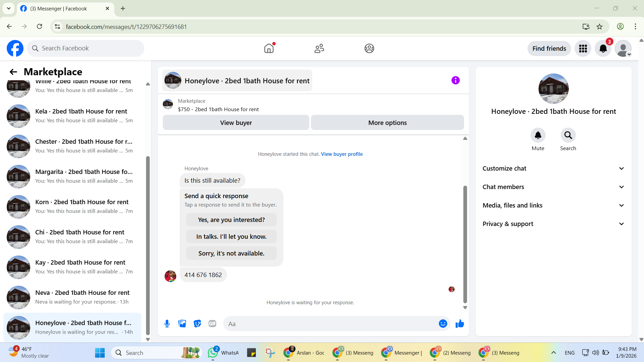Expand Privacy & support section
Screen dimensions: 644x362
point(553,224)
